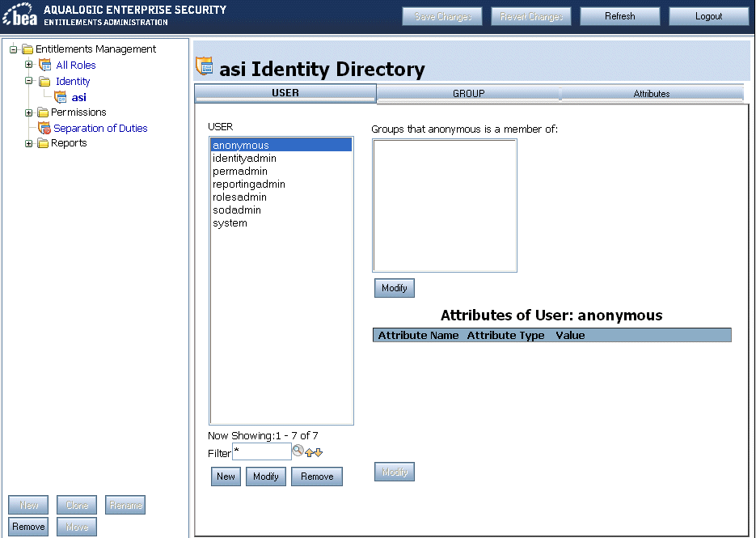The width and height of the screenshot is (756, 538).
Task: Click the All Roles shield icon
Action: (x=44, y=65)
